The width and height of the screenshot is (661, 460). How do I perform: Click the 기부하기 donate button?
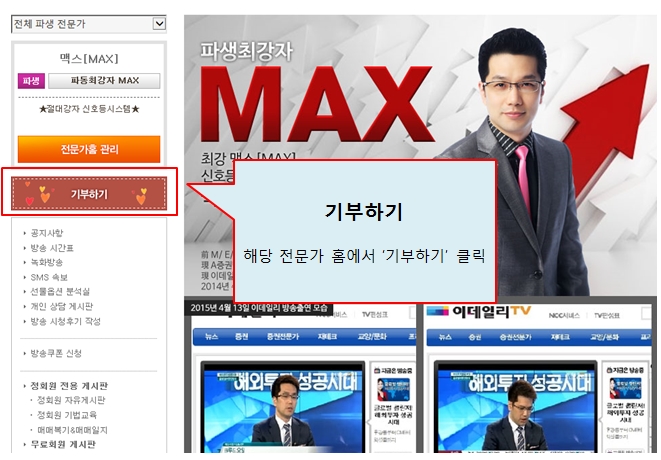pos(89,194)
